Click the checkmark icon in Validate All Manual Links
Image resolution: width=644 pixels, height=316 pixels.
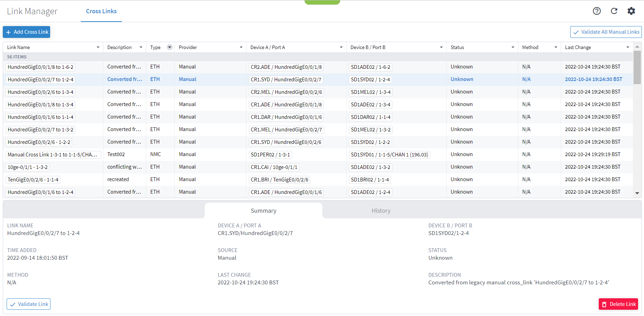tap(576, 32)
